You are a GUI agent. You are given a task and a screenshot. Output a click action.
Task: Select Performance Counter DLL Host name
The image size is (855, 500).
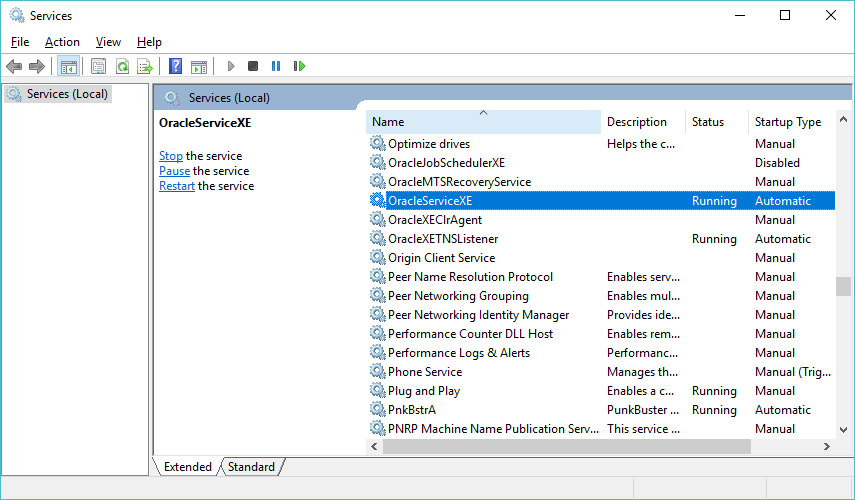471,334
